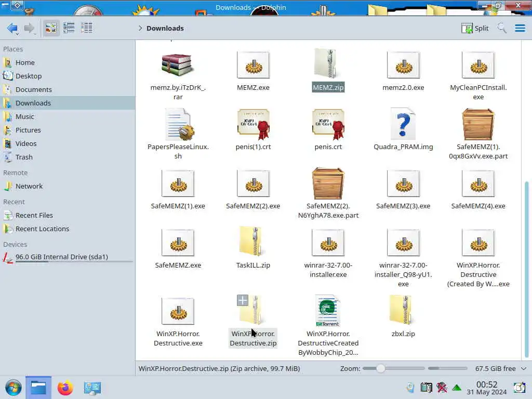Click the WinXP.Horror.Destructive.zip filename label
Screen dimensions: 532x399
click(x=253, y=338)
